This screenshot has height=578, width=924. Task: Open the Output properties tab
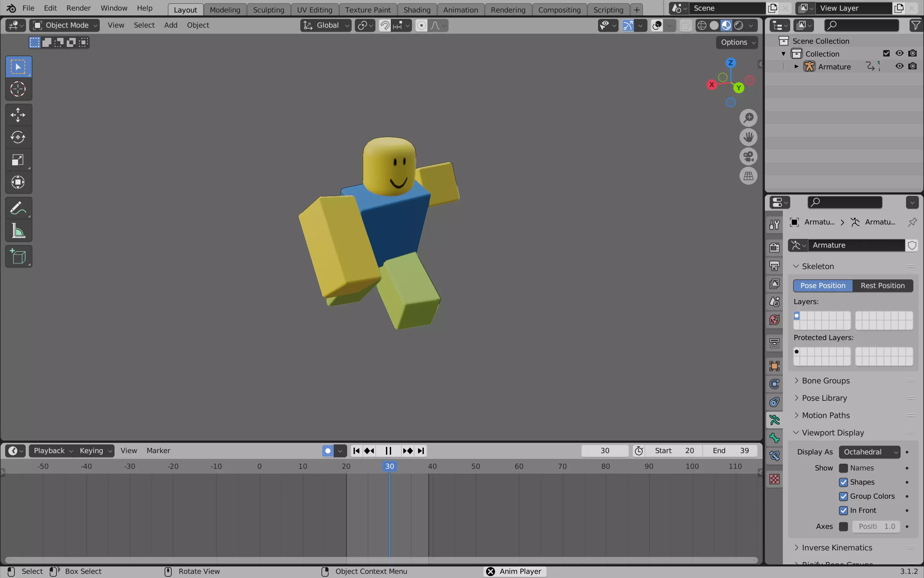(x=774, y=266)
